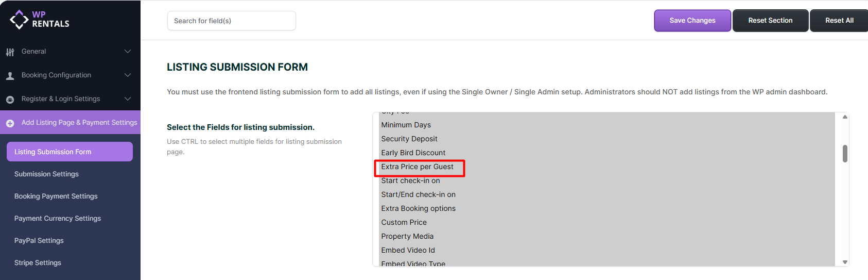Open PayPal Settings page
The width and height of the screenshot is (868, 280).
click(39, 241)
